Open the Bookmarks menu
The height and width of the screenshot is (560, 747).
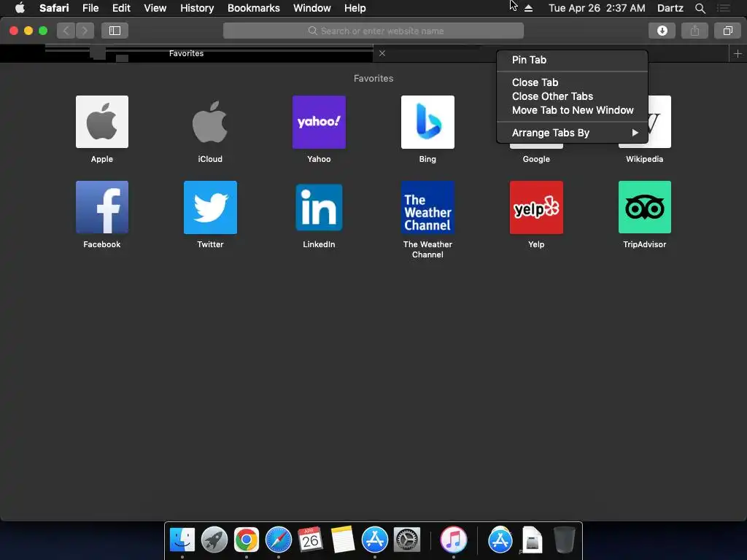(x=253, y=8)
